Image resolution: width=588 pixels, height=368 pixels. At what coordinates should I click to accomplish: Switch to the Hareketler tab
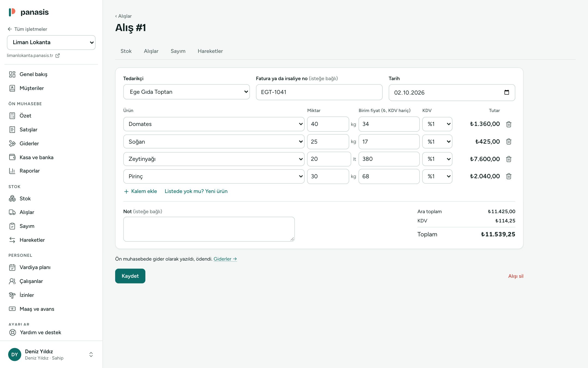tap(210, 51)
